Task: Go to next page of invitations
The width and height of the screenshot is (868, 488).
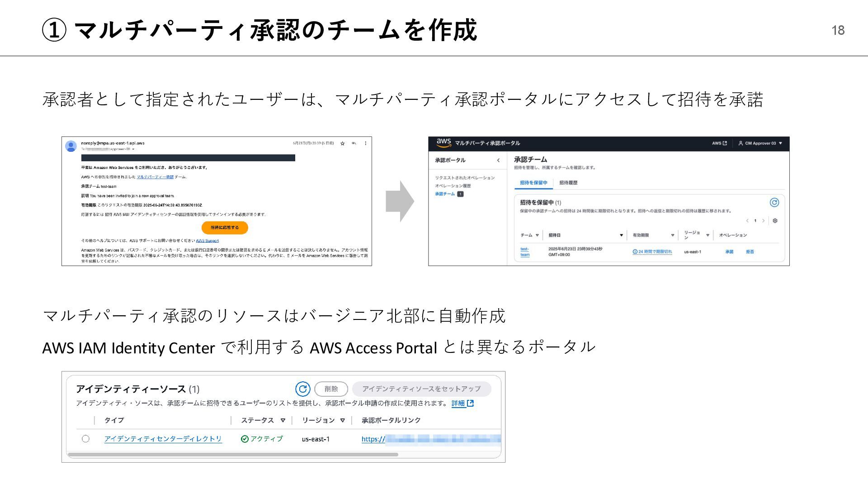Action: click(764, 221)
